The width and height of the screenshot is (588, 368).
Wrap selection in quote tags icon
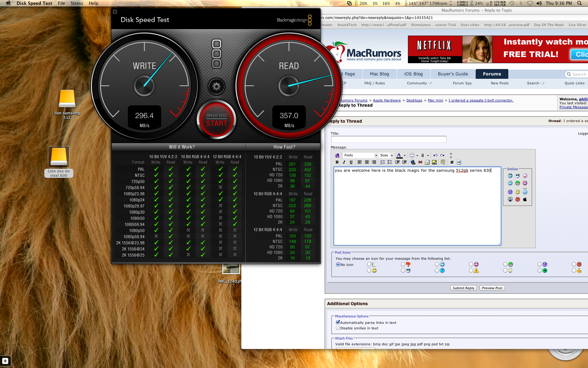443,162
